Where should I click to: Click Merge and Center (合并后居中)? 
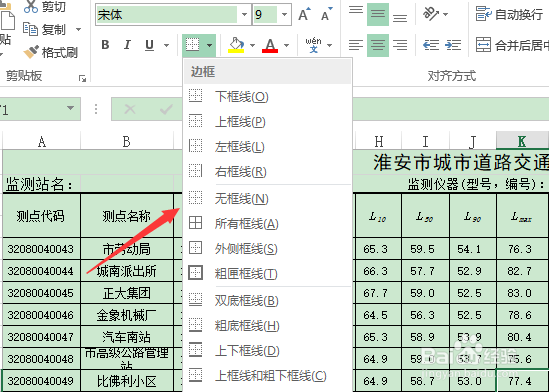coord(512,45)
